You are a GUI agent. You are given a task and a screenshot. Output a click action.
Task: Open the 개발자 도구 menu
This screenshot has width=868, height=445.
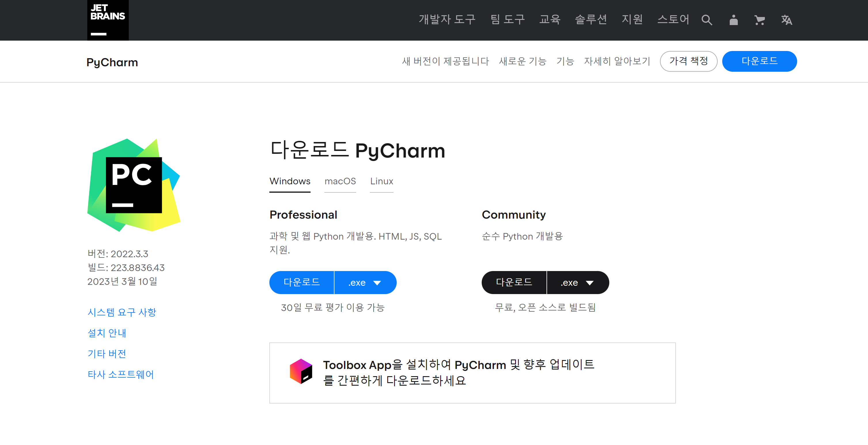pos(447,19)
